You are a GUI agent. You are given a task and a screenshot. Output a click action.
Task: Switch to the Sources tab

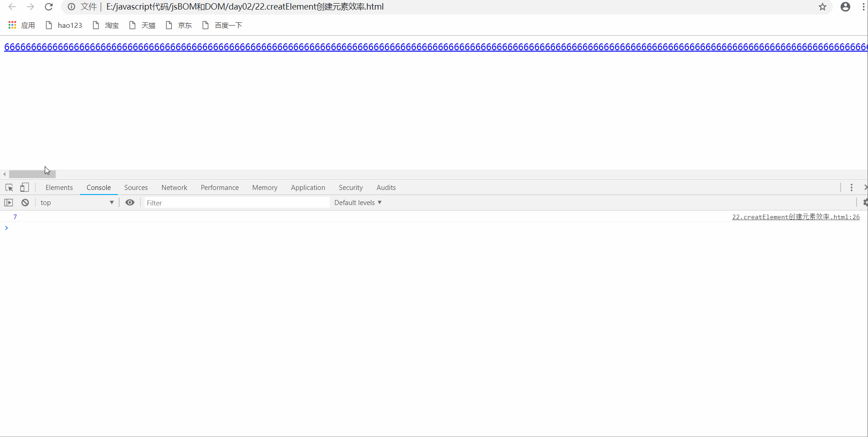136,188
